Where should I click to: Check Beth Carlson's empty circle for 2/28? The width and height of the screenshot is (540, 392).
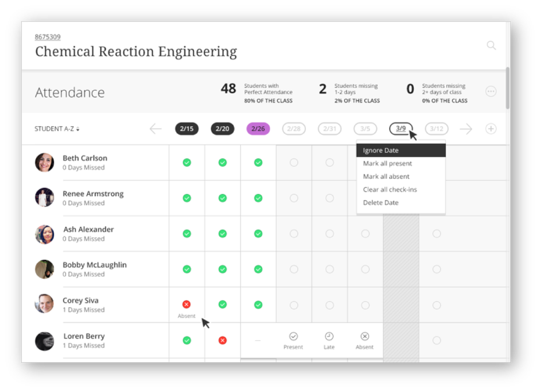click(294, 162)
